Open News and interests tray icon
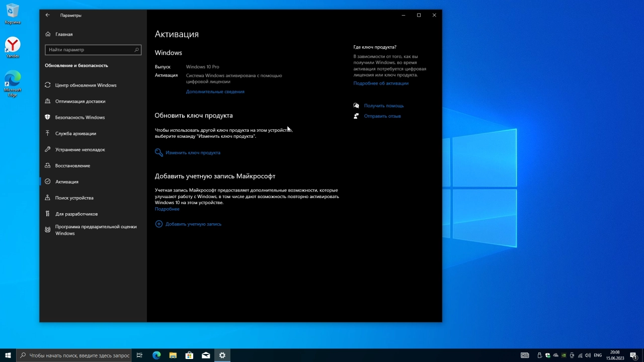Viewport: 644px width, 362px height. pyautogui.click(x=525, y=355)
